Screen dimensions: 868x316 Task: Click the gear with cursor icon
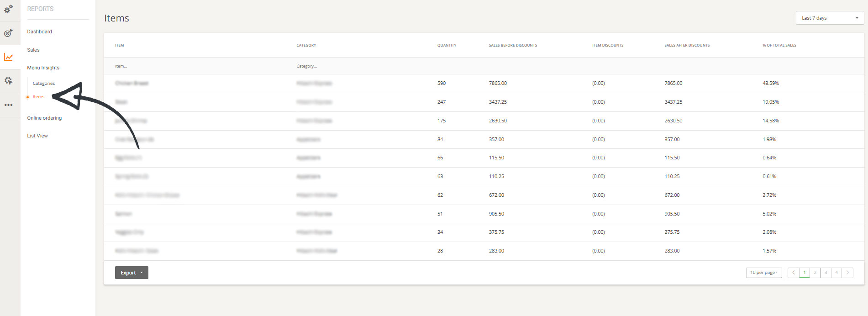coord(8,81)
